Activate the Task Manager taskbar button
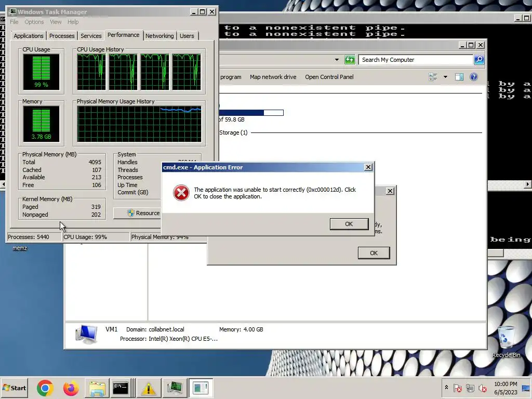The image size is (532, 399). tap(175, 388)
